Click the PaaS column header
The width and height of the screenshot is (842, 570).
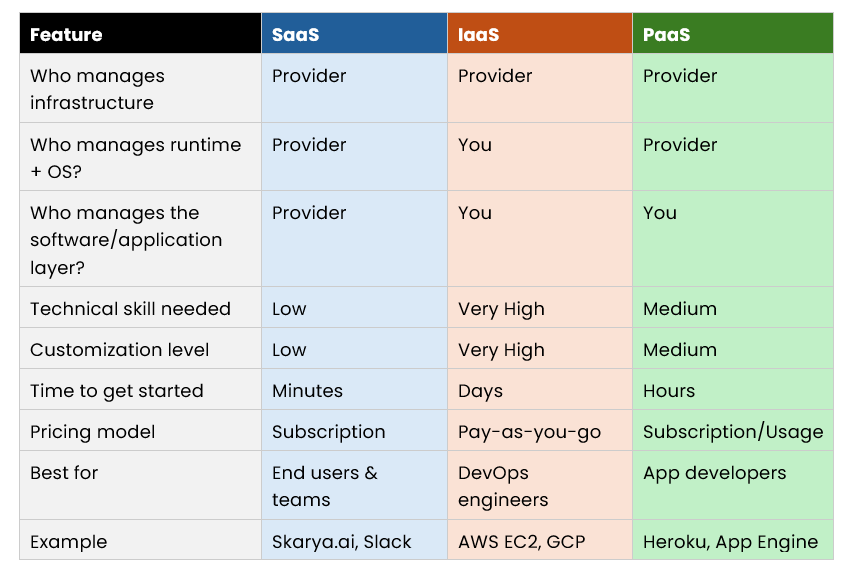pyautogui.click(x=667, y=35)
